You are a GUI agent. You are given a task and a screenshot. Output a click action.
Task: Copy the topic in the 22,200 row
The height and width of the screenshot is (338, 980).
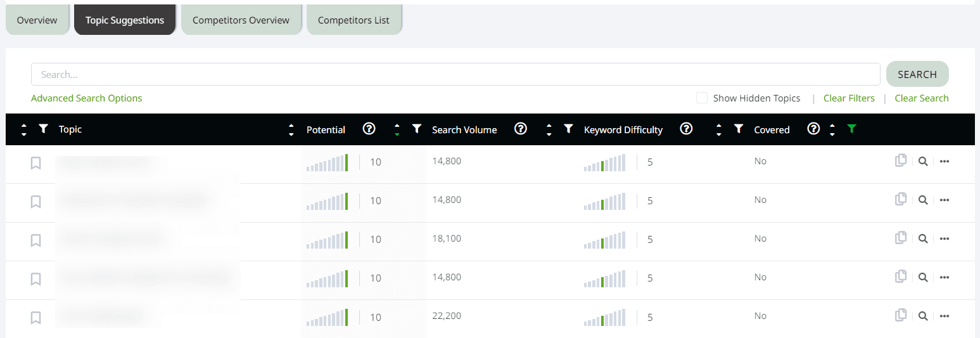point(900,316)
